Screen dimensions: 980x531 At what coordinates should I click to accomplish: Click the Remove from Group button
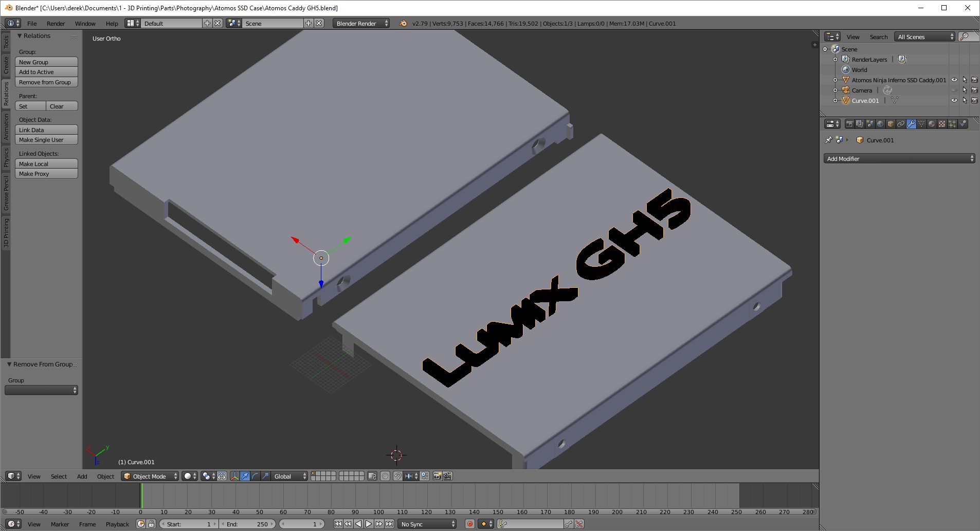(46, 82)
